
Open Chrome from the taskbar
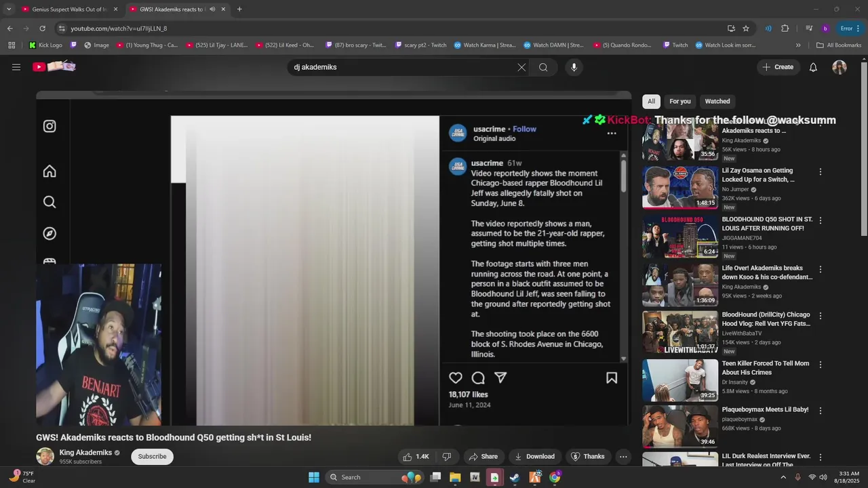coord(555,477)
